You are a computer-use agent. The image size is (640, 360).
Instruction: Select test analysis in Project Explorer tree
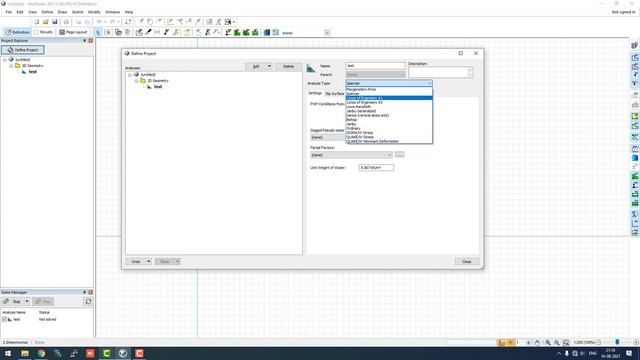tap(33, 72)
